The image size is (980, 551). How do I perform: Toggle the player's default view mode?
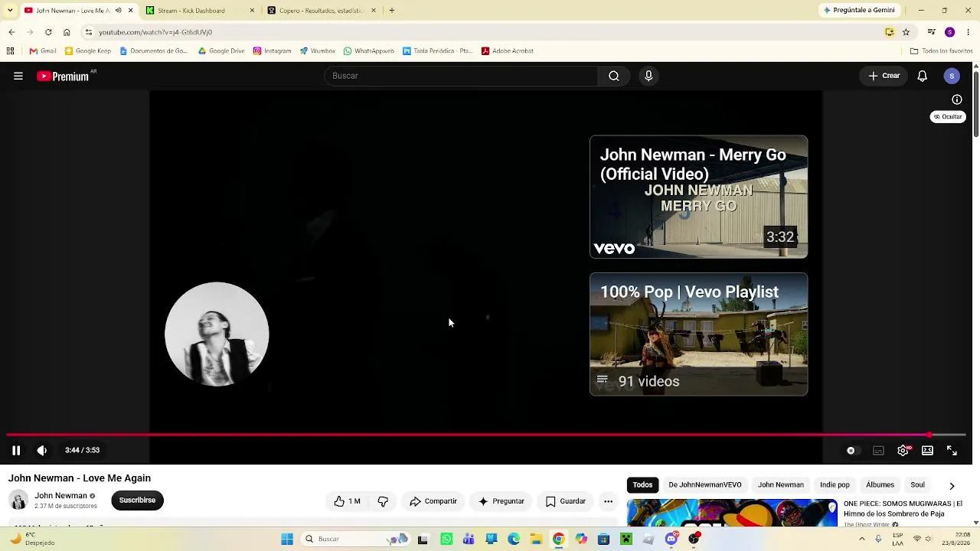click(x=927, y=451)
